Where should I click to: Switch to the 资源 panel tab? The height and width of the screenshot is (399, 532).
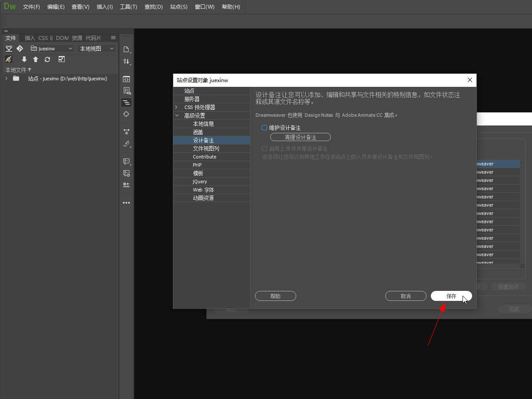(77, 38)
